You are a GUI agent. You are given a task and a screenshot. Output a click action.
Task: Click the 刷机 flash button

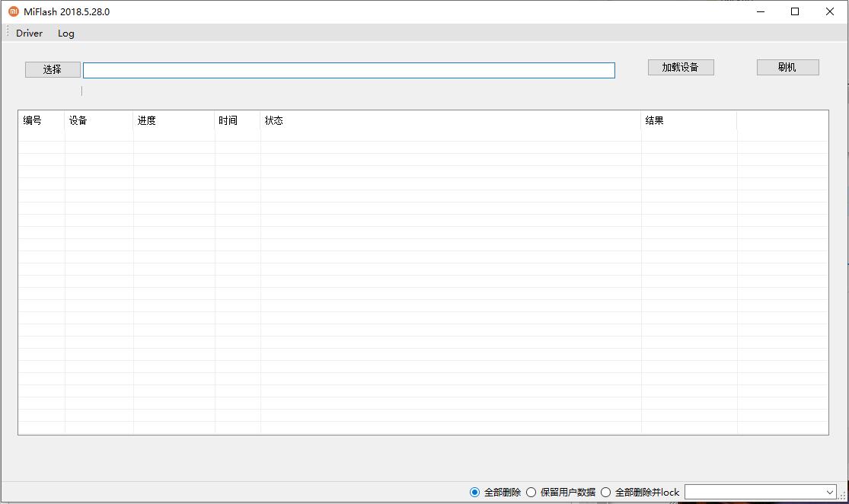(x=787, y=67)
